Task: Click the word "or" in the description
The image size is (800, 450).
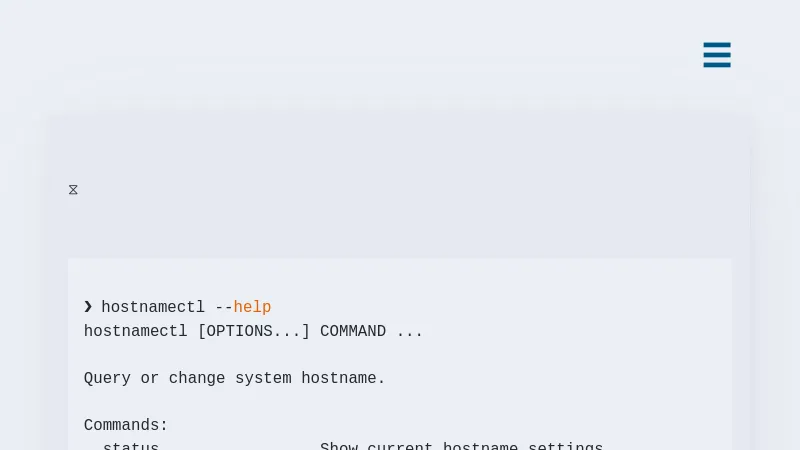Action: coord(150,378)
